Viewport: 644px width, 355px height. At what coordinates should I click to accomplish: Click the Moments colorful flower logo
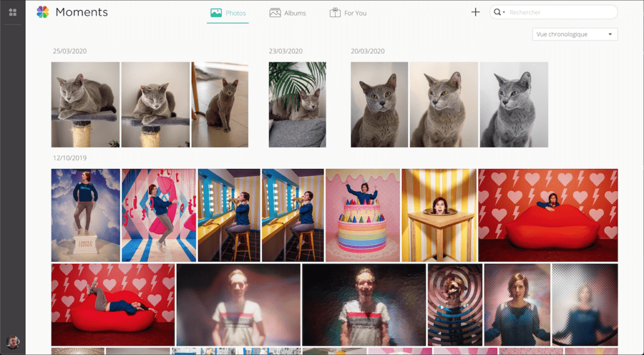tap(43, 13)
